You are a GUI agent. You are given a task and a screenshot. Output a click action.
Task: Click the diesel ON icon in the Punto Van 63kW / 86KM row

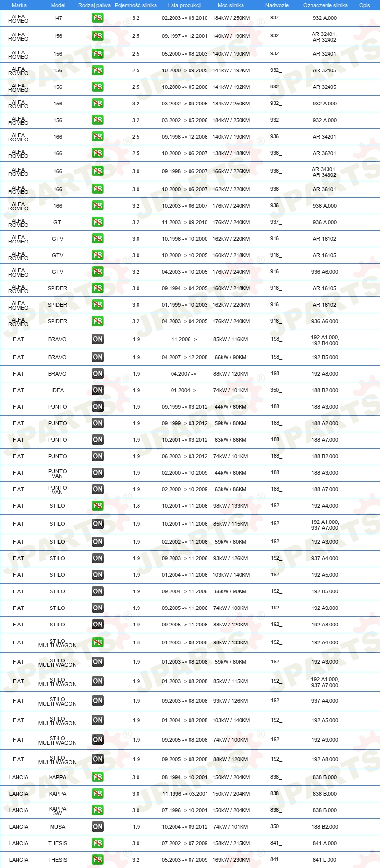pos(98,489)
